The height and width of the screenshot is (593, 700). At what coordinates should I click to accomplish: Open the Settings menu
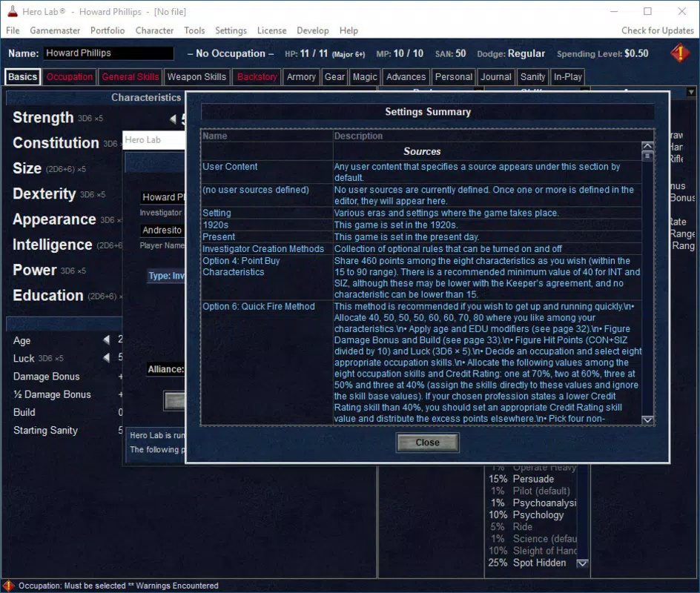coord(231,30)
